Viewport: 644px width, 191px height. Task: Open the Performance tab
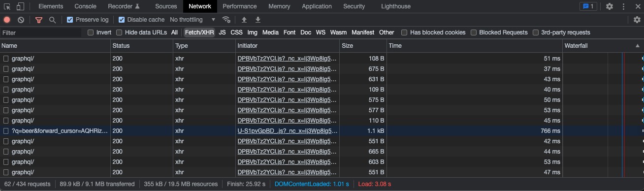(240, 6)
